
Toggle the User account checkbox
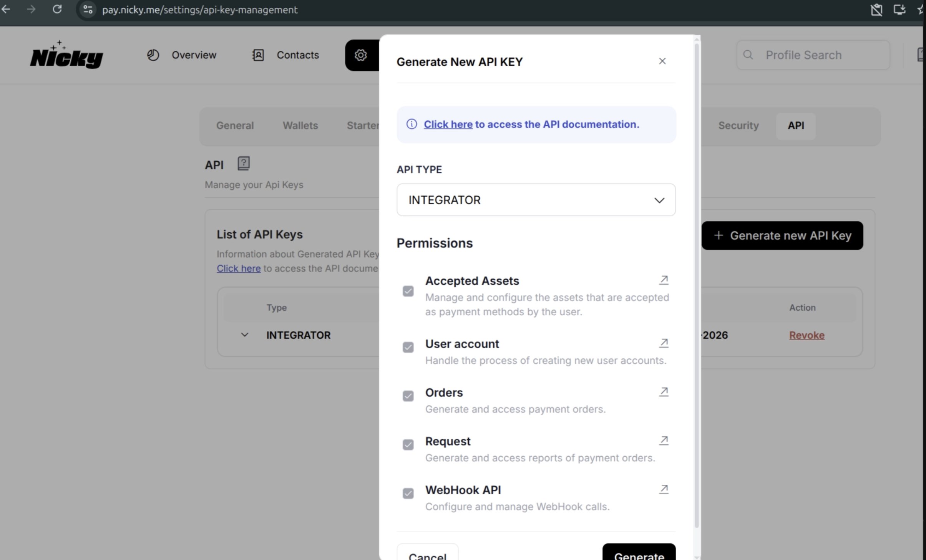[x=408, y=347]
